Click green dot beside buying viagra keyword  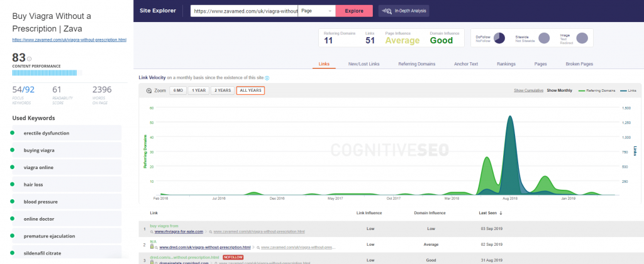(13, 150)
